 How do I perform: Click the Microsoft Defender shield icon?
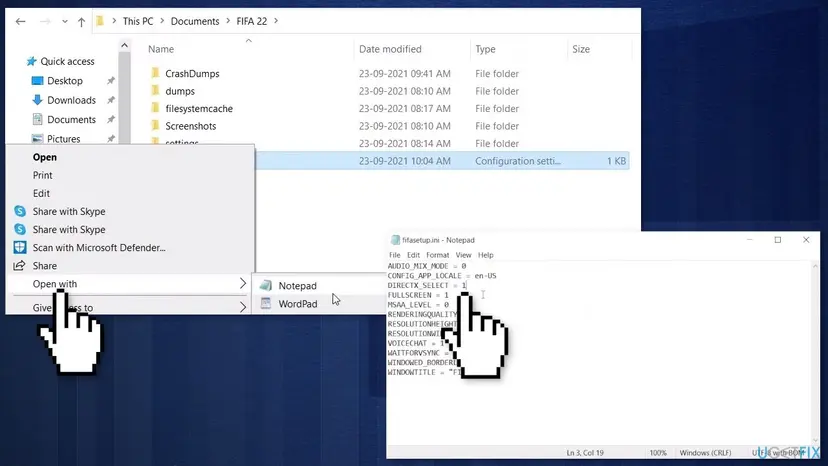(x=20, y=247)
